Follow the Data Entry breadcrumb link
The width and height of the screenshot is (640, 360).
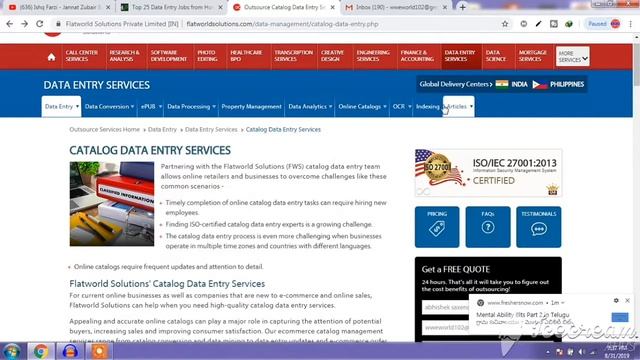162,129
